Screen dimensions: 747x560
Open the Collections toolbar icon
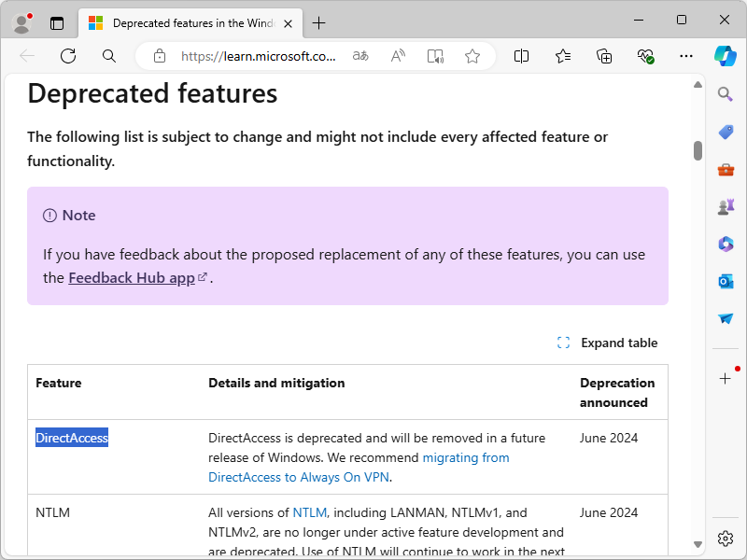pyautogui.click(x=604, y=56)
